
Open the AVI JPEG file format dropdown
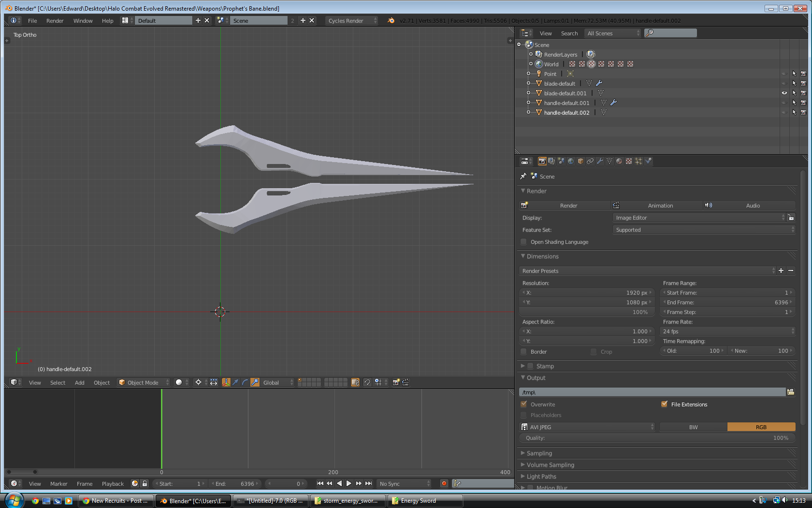pyautogui.click(x=587, y=427)
